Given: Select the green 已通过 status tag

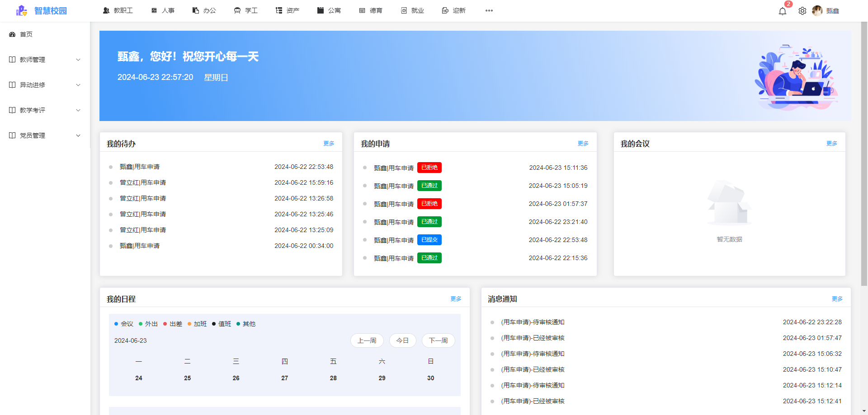Looking at the screenshot, I should [429, 185].
